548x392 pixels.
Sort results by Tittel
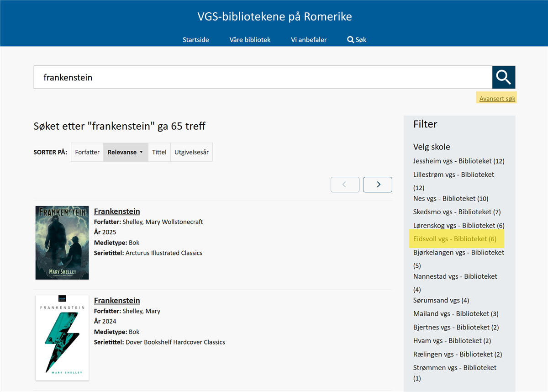[x=159, y=152]
